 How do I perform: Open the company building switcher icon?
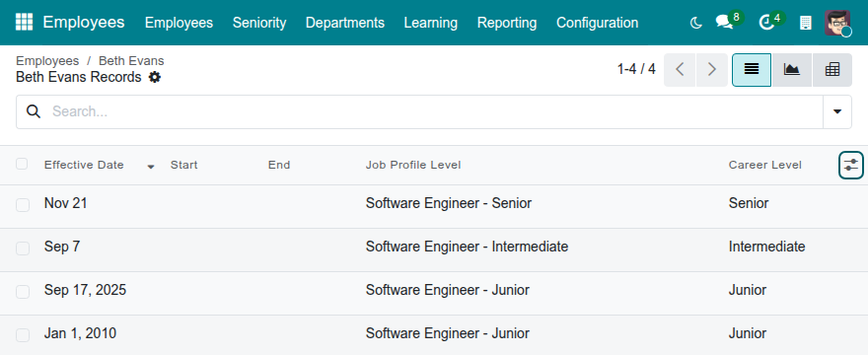(806, 23)
